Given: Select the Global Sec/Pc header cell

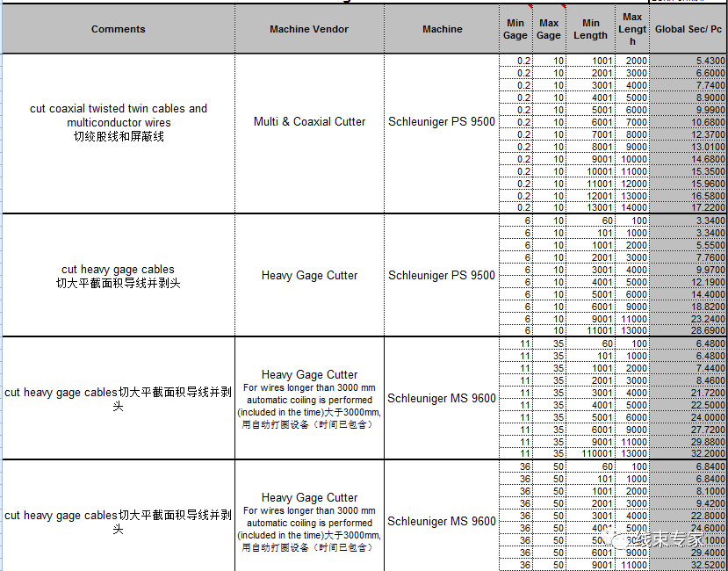Looking at the screenshot, I should pos(688,29).
